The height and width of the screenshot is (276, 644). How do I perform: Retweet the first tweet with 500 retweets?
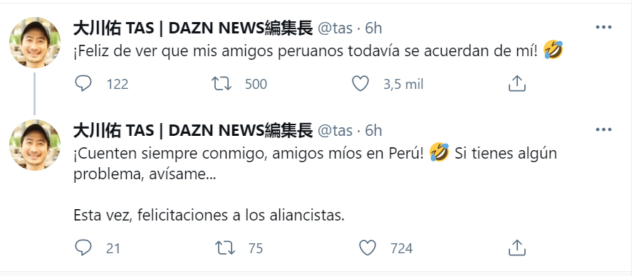coord(222,84)
